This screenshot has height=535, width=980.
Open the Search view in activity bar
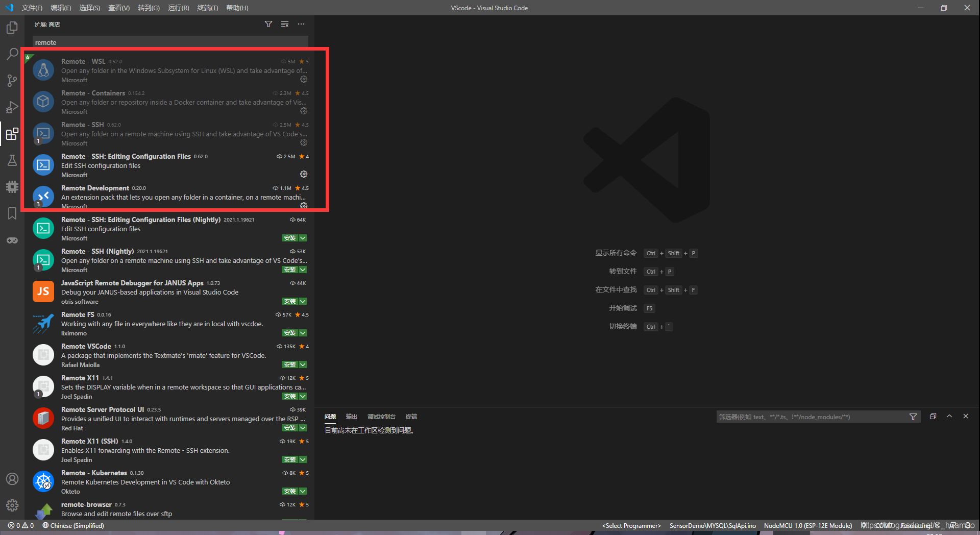pos(12,54)
